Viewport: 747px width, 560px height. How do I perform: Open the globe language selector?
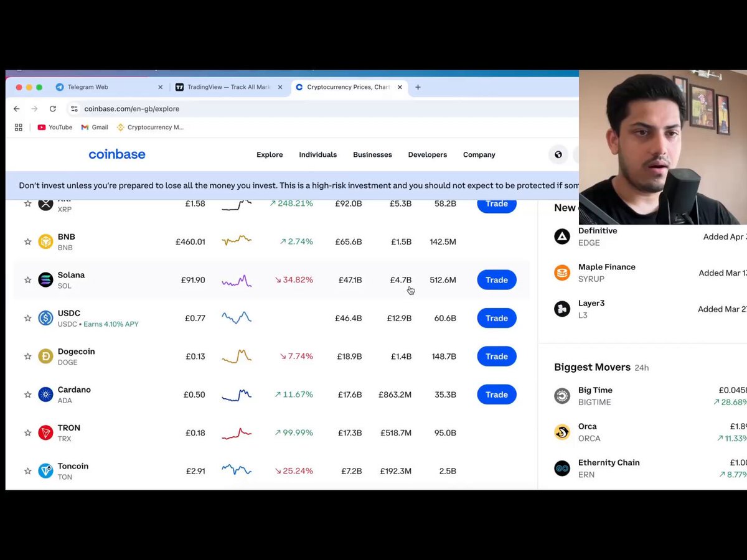(558, 155)
